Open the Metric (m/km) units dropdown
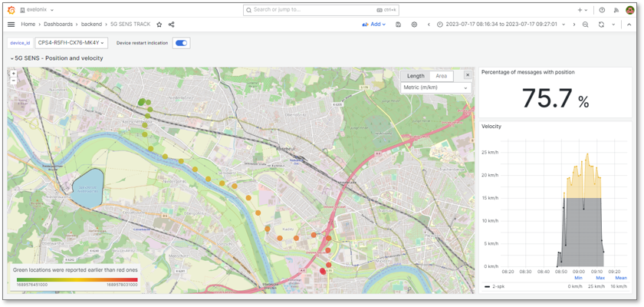This screenshot has width=644, height=307. click(x=435, y=87)
